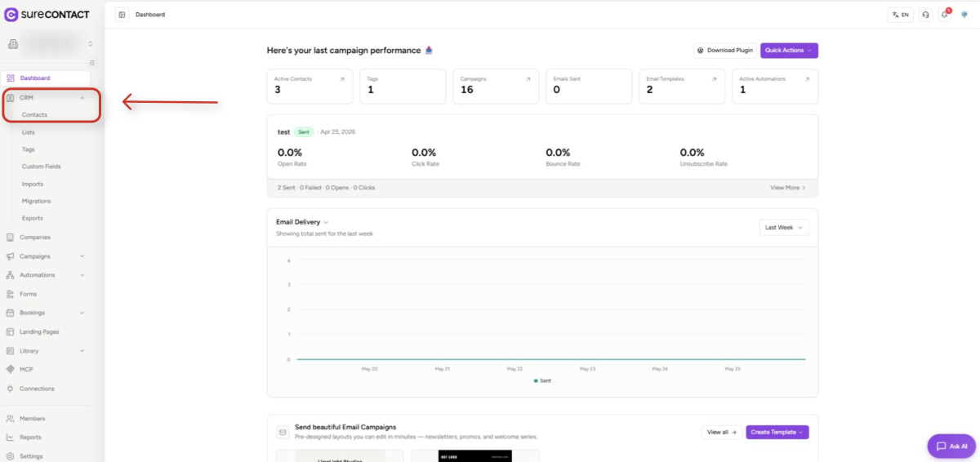
Task: Collapse the CRM section chevron
Action: tap(82, 98)
